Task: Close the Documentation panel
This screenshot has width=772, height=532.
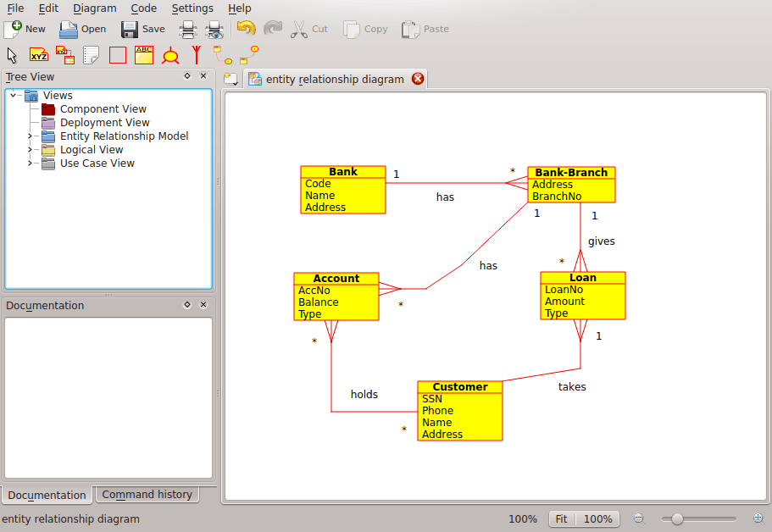Action: [x=203, y=305]
